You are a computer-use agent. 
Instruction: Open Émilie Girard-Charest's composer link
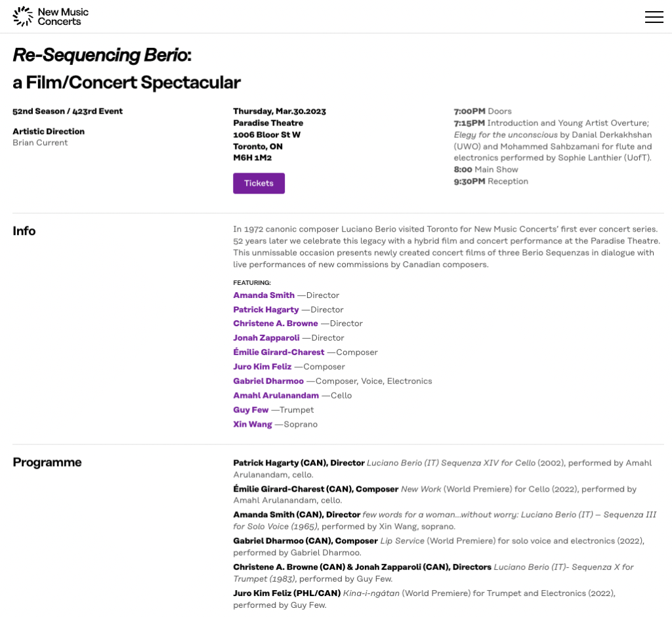click(x=279, y=352)
